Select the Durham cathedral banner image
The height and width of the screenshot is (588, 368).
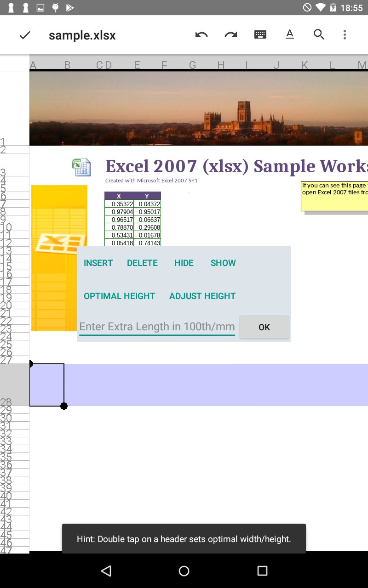click(x=199, y=108)
